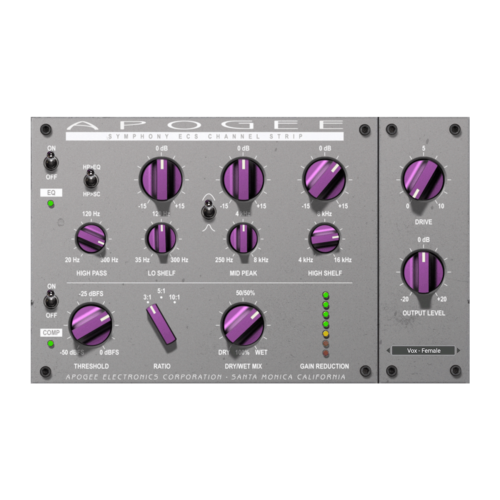Click the Apogee logo

pos(205,125)
